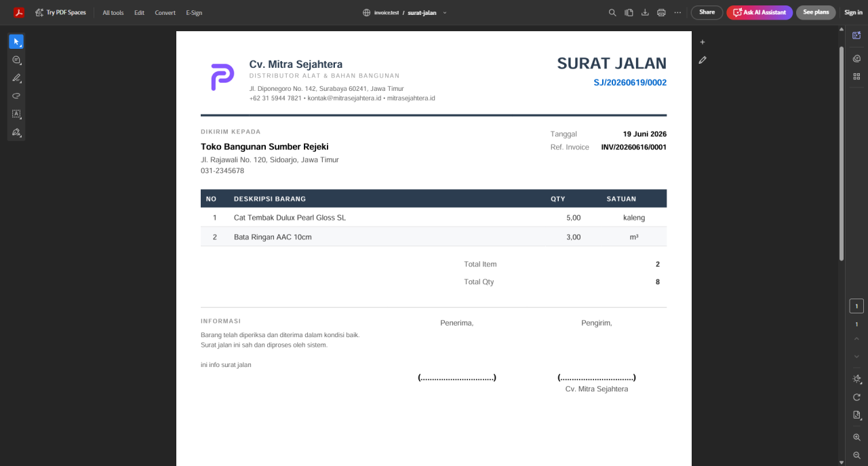Open the E-Sign menu
868x466 pixels.
(x=194, y=12)
